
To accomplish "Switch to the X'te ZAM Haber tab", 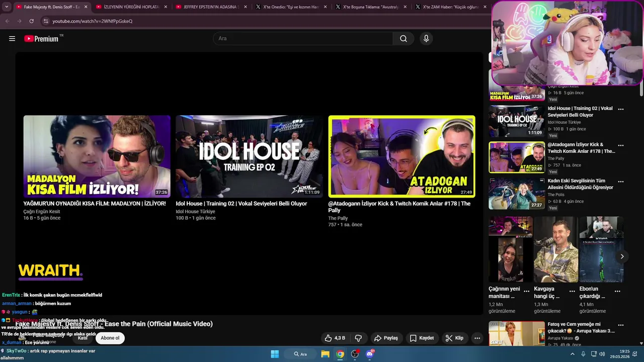I will point(451,7).
